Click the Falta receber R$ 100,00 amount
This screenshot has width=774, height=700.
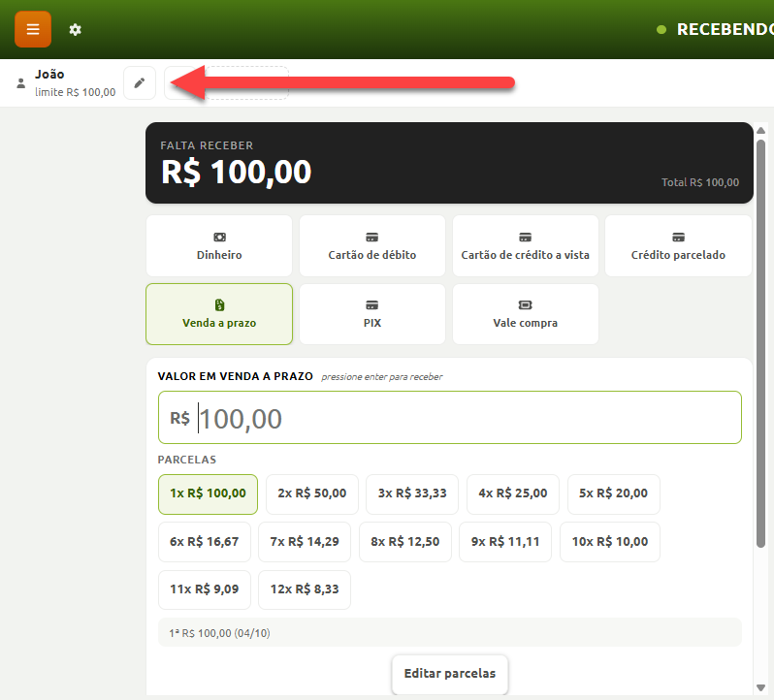pos(236,173)
